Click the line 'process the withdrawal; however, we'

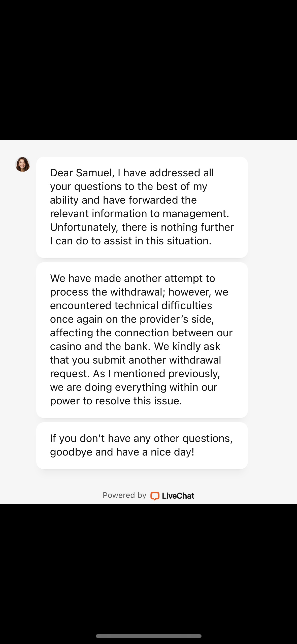pos(139,292)
